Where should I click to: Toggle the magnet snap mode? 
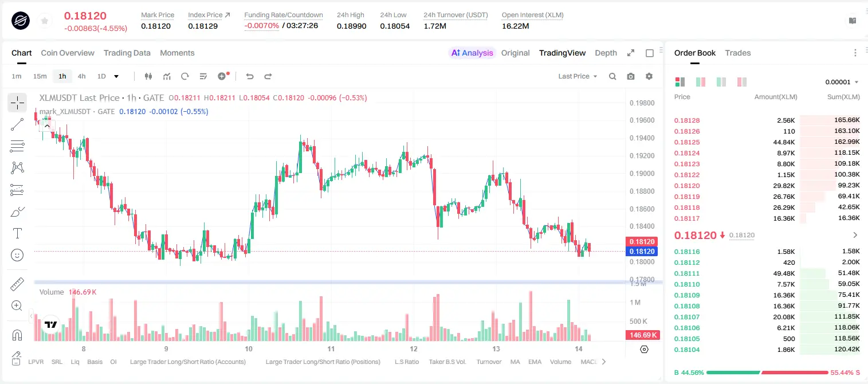click(x=17, y=335)
